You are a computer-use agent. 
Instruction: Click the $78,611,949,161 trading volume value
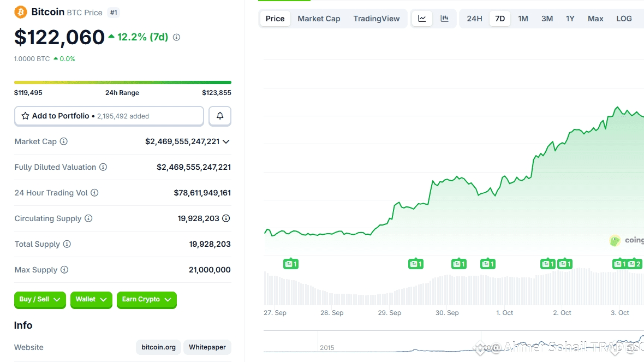pyautogui.click(x=202, y=193)
